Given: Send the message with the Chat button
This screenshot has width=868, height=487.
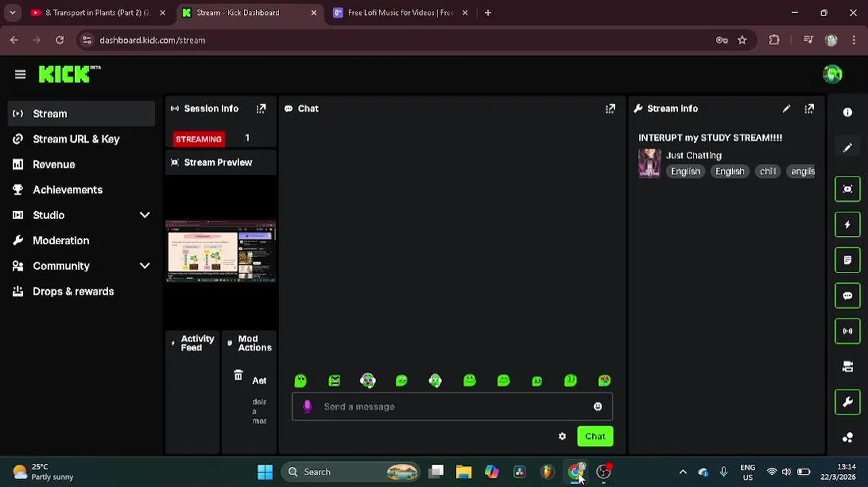Looking at the screenshot, I should coord(595,436).
